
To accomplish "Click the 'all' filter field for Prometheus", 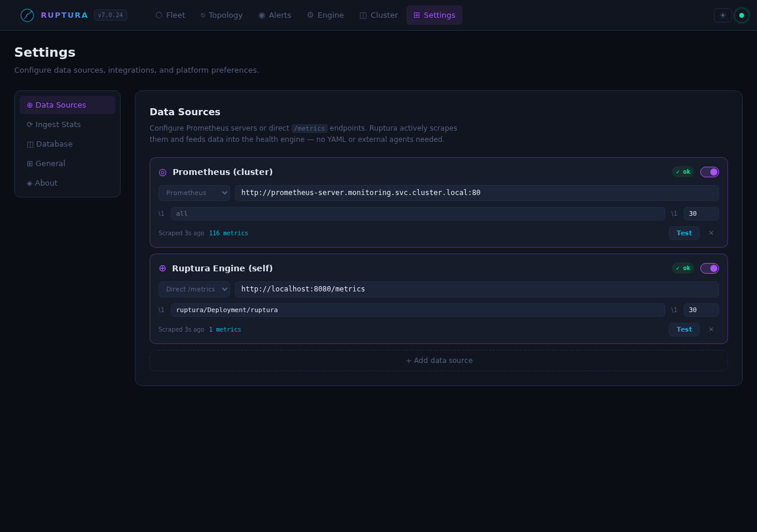I will pos(418,213).
